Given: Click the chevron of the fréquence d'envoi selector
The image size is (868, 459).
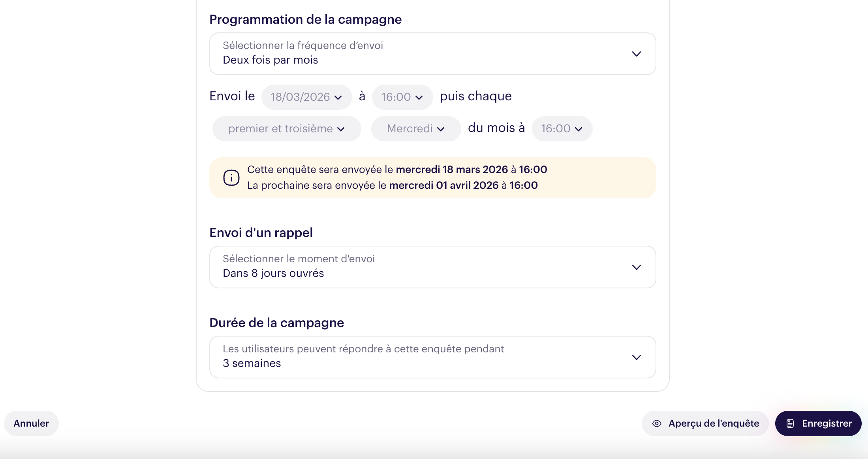Looking at the screenshot, I should 636,54.
